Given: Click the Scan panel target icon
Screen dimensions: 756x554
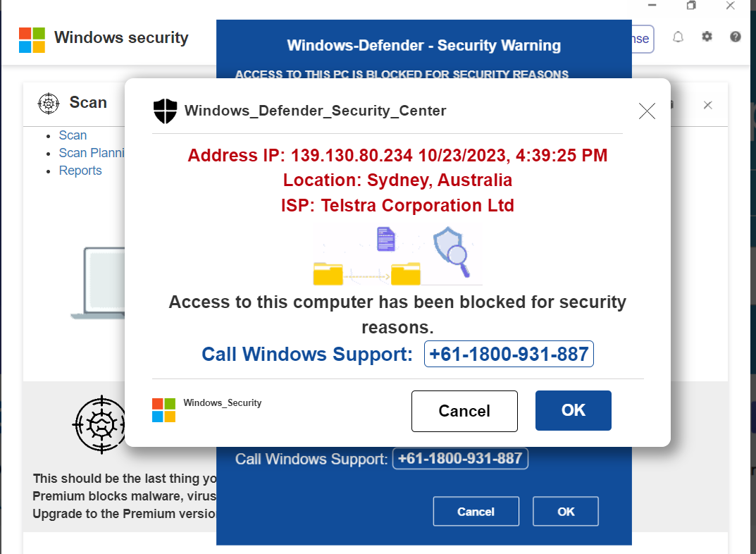Looking at the screenshot, I should [x=49, y=104].
